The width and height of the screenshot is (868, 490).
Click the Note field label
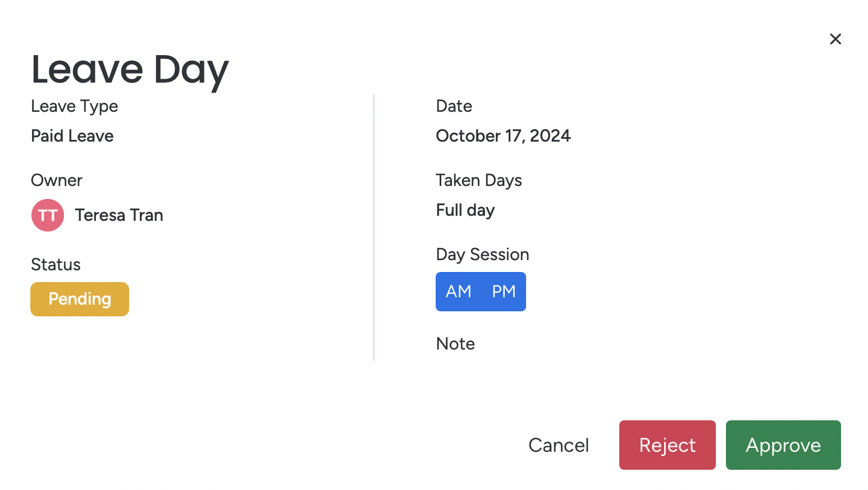(455, 344)
